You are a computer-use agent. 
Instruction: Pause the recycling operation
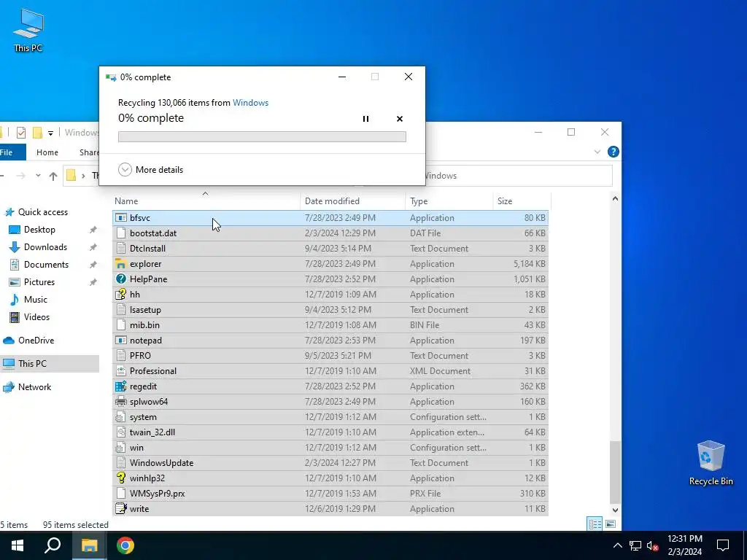[x=365, y=119]
